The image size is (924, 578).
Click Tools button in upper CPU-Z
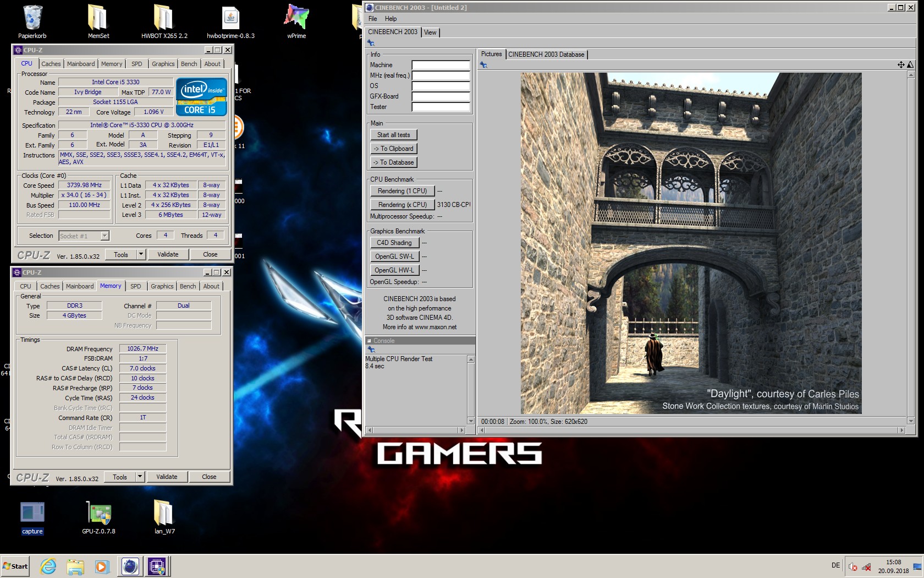point(121,254)
